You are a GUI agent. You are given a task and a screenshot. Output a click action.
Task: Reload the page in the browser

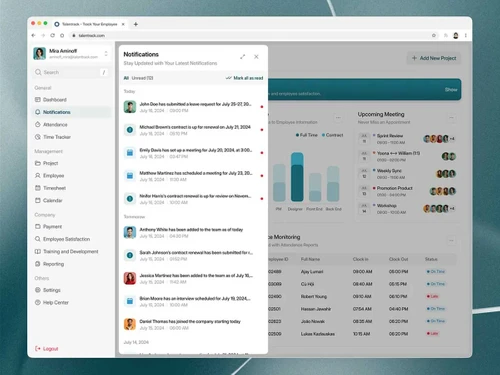[x=52, y=35]
